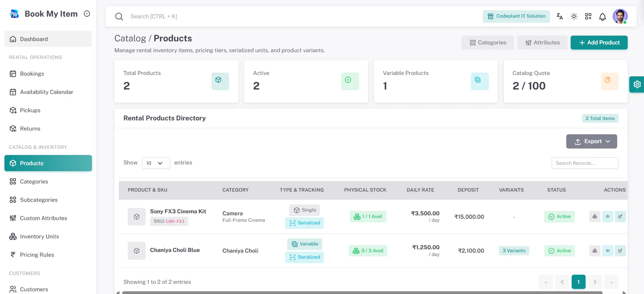Toggle the sidebar pin next to logo
Screen dimensions: 644x294
87,14
